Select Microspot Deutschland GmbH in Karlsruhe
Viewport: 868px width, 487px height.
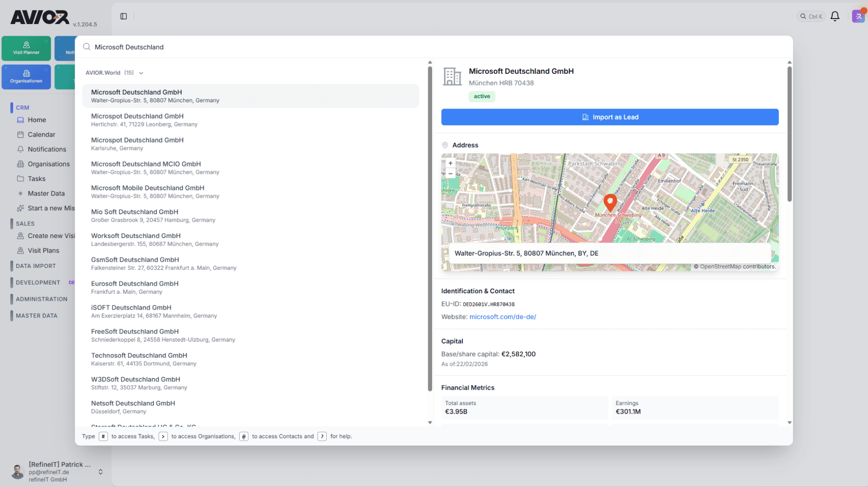tap(251, 144)
